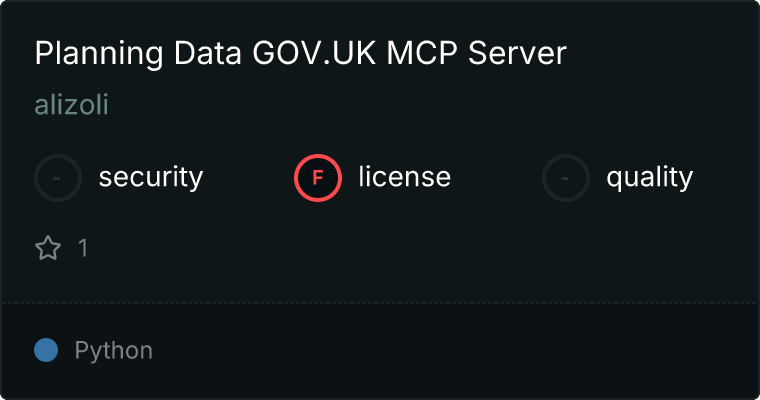Click the dashed divider above Python footer
This screenshot has height=400, width=760.
click(x=380, y=302)
